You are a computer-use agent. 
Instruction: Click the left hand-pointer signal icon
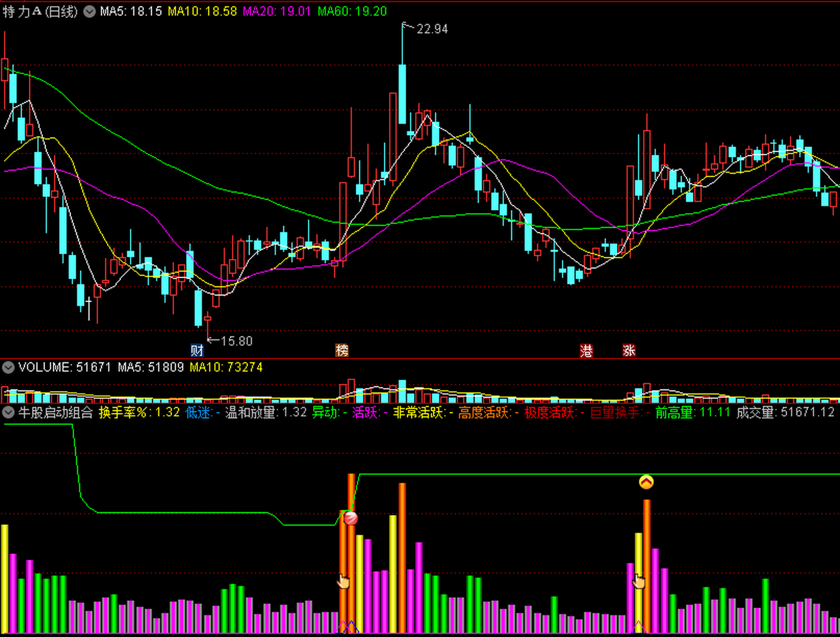point(343,581)
